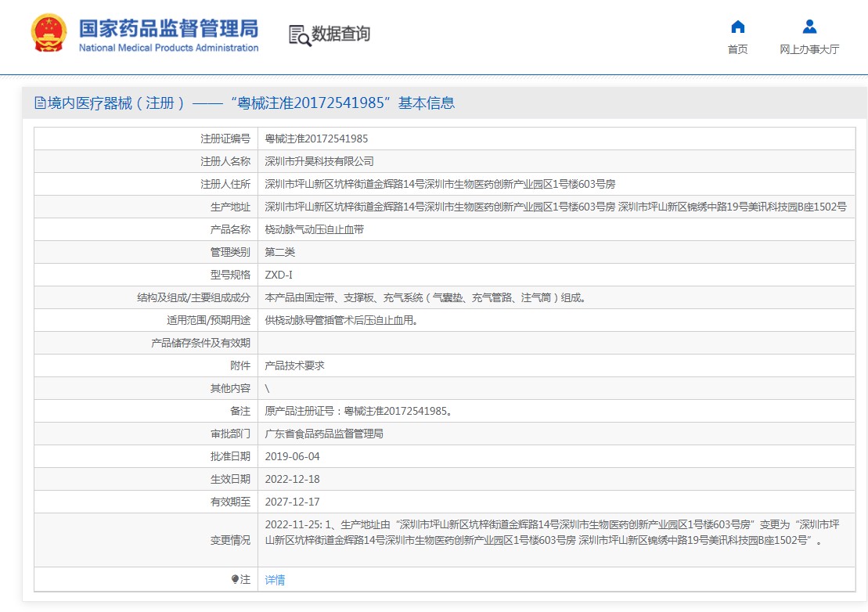The width and height of the screenshot is (868, 612).
Task: Click the 产品技术要求 attachment entry
Action: point(294,365)
